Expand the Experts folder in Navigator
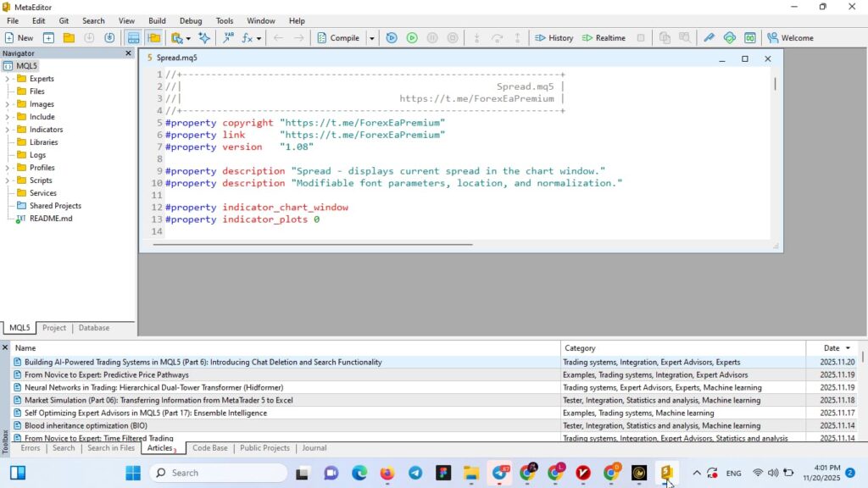 [8, 79]
